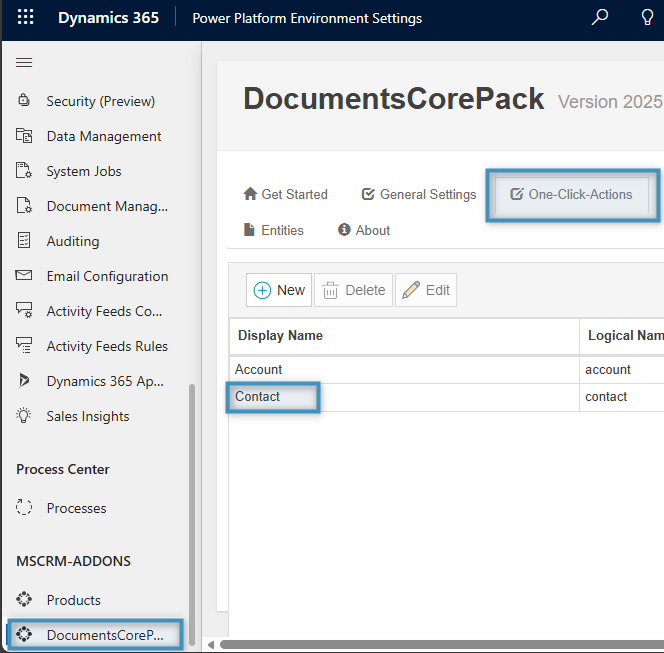Click the Email Configuration envelope icon
The height and width of the screenshot is (653, 664).
[x=25, y=276]
